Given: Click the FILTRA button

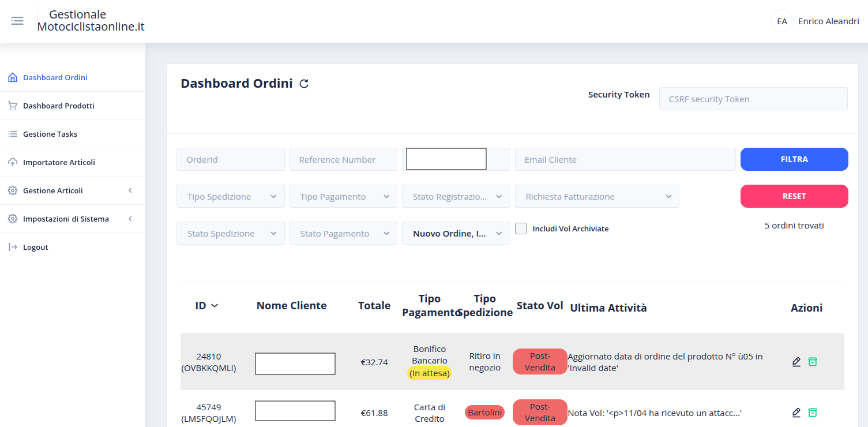Looking at the screenshot, I should 794,159.
